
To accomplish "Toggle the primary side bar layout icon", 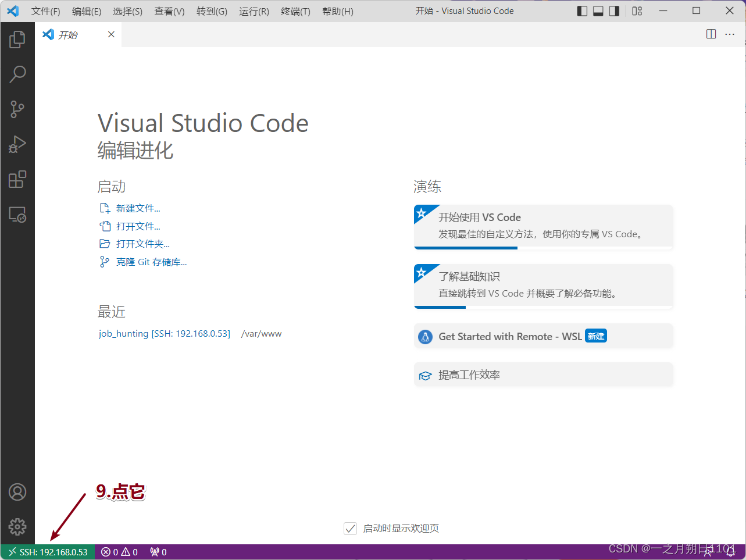I will pyautogui.click(x=582, y=11).
